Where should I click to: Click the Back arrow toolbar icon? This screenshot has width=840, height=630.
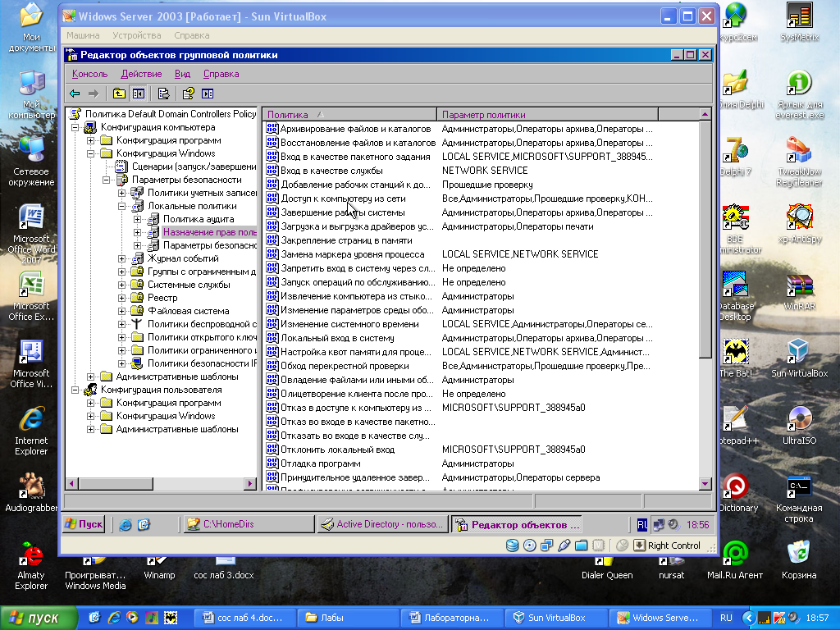[75, 94]
